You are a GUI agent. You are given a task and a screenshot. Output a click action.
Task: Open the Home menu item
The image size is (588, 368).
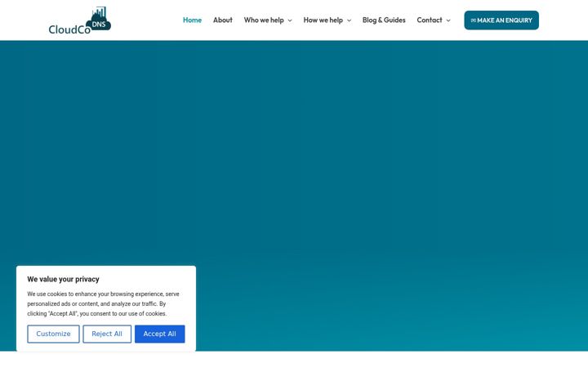(x=192, y=20)
